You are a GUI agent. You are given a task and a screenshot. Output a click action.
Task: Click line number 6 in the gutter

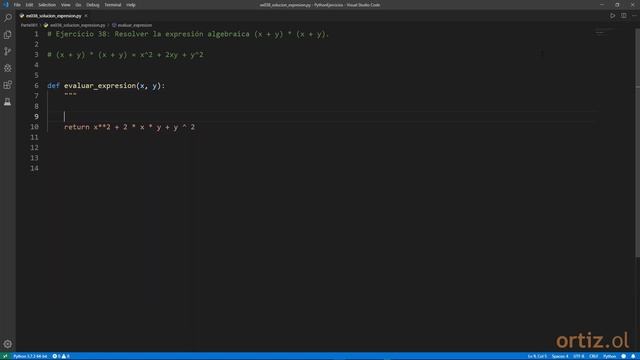(x=36, y=86)
